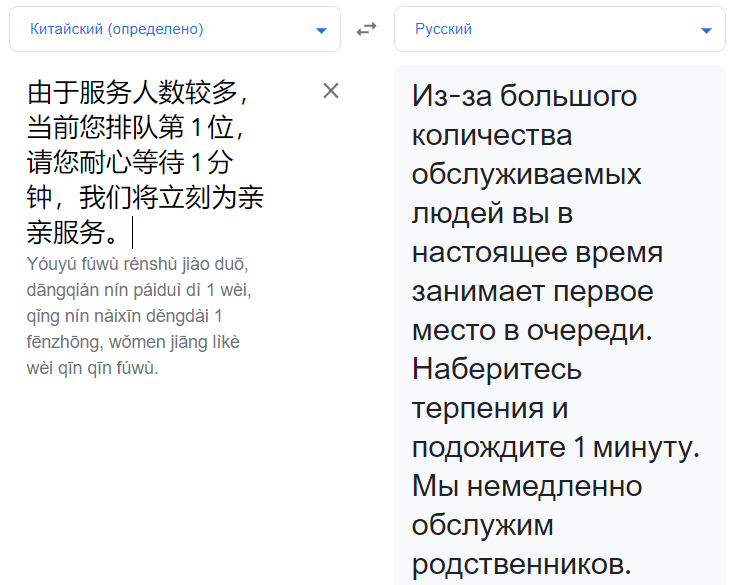Click the word Наберитесь in the translation
Image resolution: width=730 pixels, height=585 pixels.
497,369
